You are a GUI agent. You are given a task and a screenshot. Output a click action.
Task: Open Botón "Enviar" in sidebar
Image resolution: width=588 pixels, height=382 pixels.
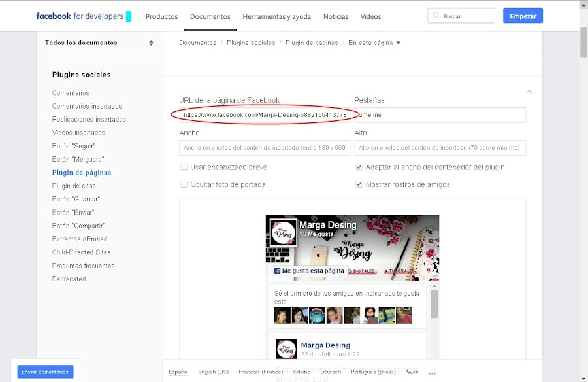click(73, 212)
